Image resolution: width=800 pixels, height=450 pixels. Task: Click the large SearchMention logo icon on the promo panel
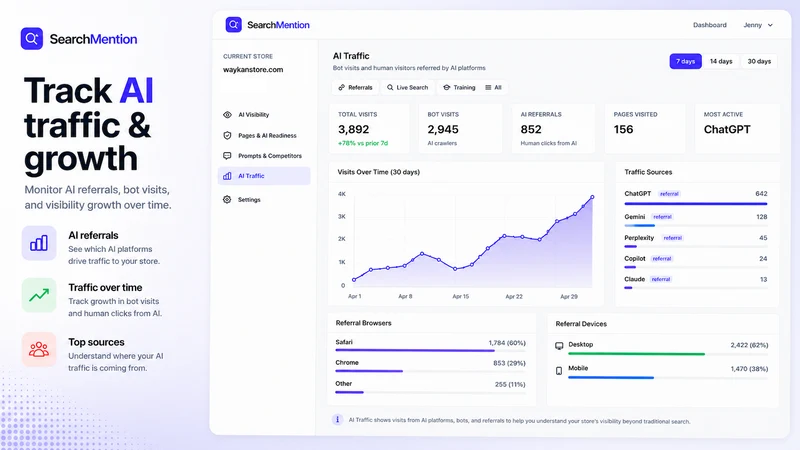point(32,38)
